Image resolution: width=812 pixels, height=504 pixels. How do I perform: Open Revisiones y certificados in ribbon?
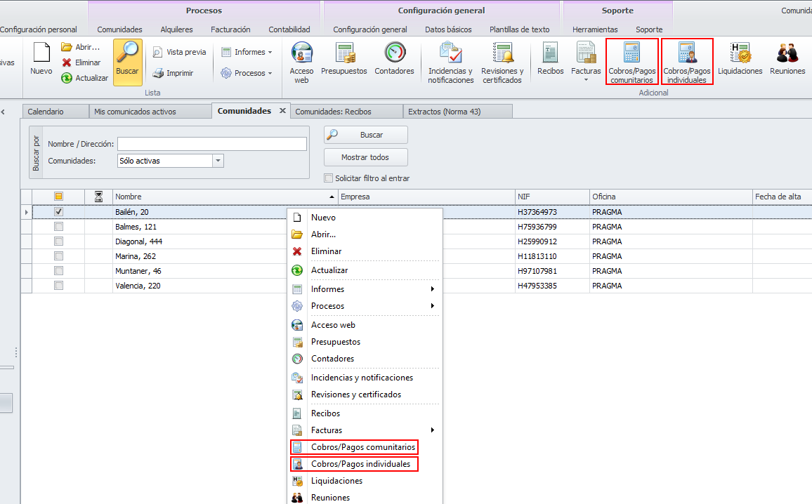[502, 53]
